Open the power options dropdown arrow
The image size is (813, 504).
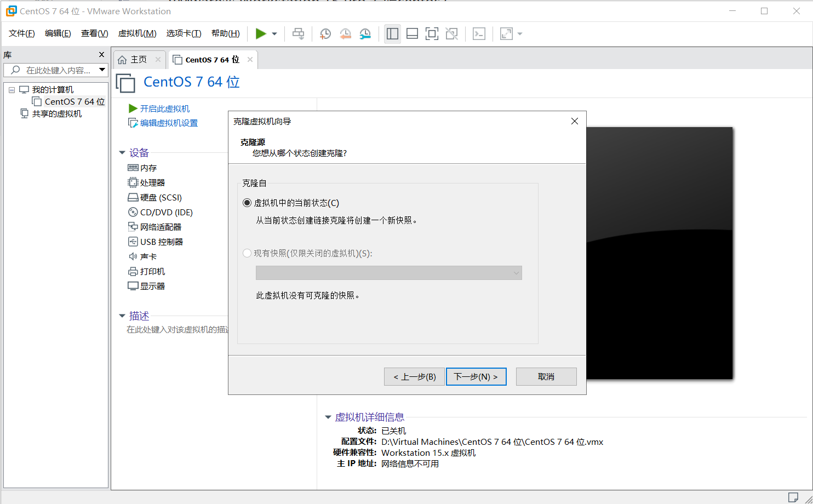(x=274, y=34)
